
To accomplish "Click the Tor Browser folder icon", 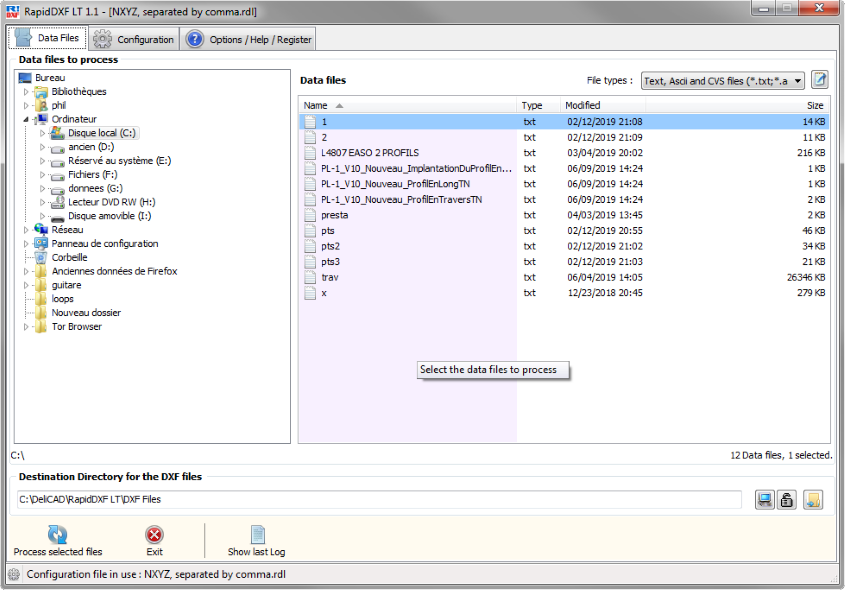I will tap(41, 327).
